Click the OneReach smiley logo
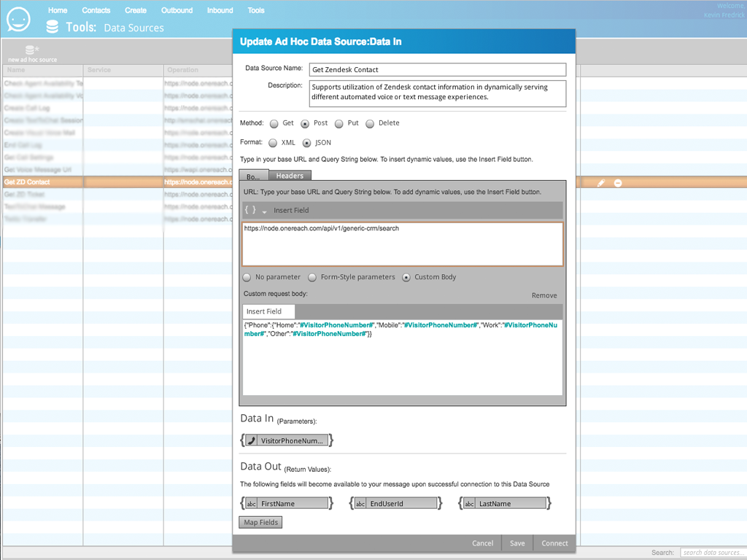This screenshot has width=747, height=560. pos(18,19)
